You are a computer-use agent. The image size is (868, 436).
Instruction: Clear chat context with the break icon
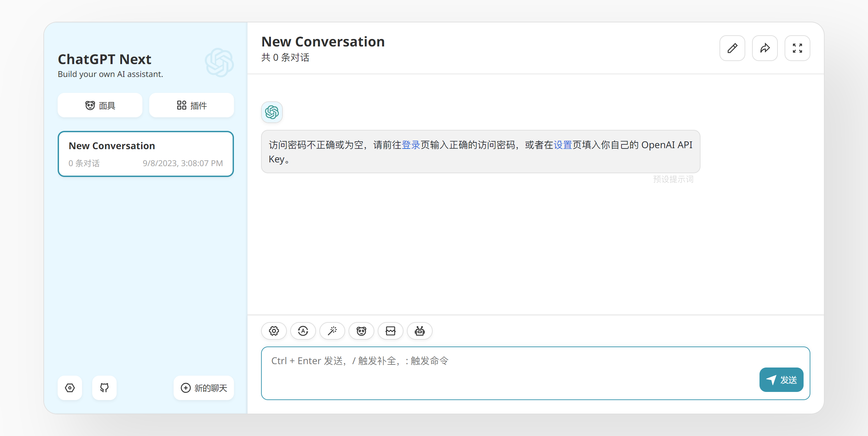(x=391, y=331)
